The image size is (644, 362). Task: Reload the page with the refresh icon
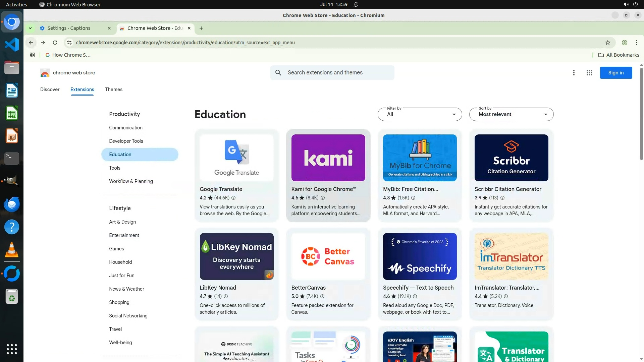(55, 43)
